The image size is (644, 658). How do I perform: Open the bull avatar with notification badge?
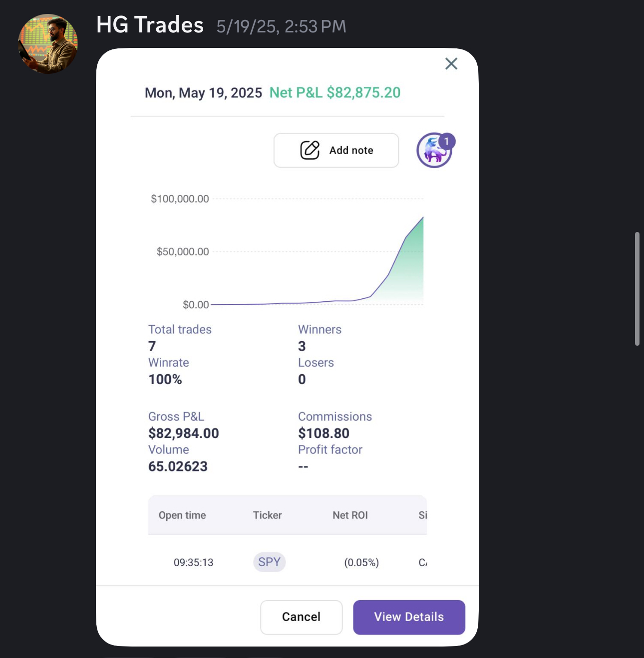[x=435, y=150]
